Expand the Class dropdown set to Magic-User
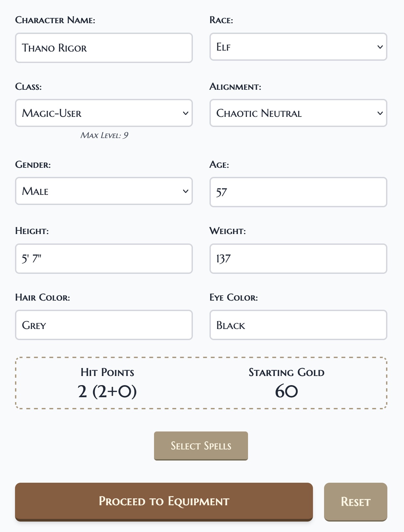This screenshot has width=404, height=532. [104, 113]
